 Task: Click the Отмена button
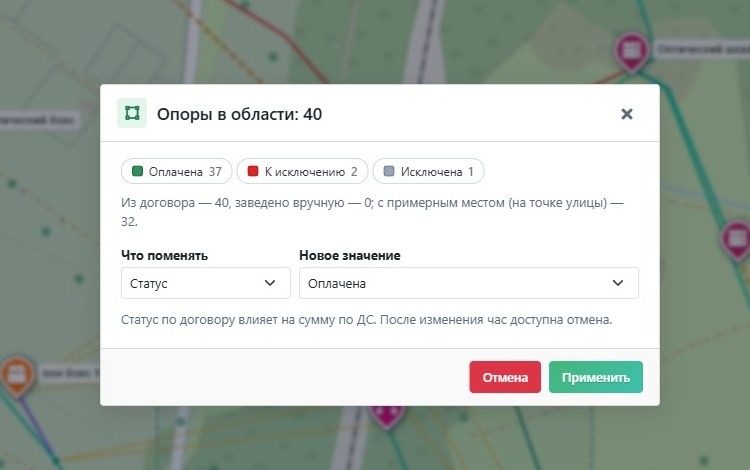[505, 377]
